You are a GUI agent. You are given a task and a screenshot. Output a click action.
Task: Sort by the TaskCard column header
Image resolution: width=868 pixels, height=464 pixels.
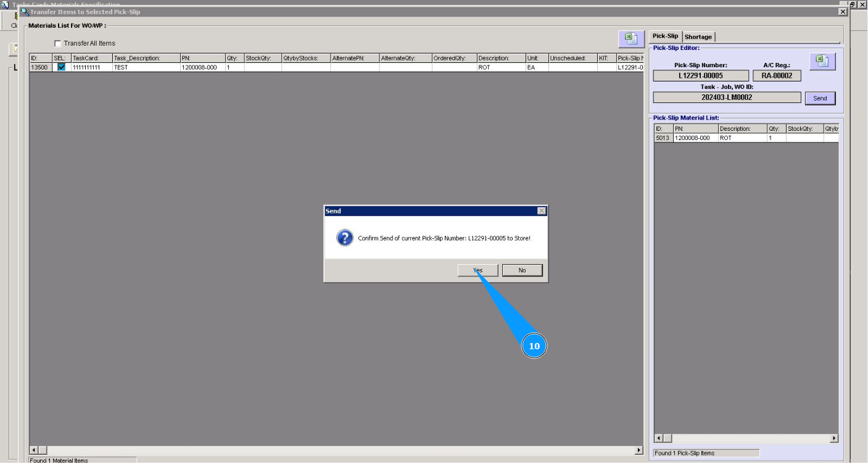(91, 58)
